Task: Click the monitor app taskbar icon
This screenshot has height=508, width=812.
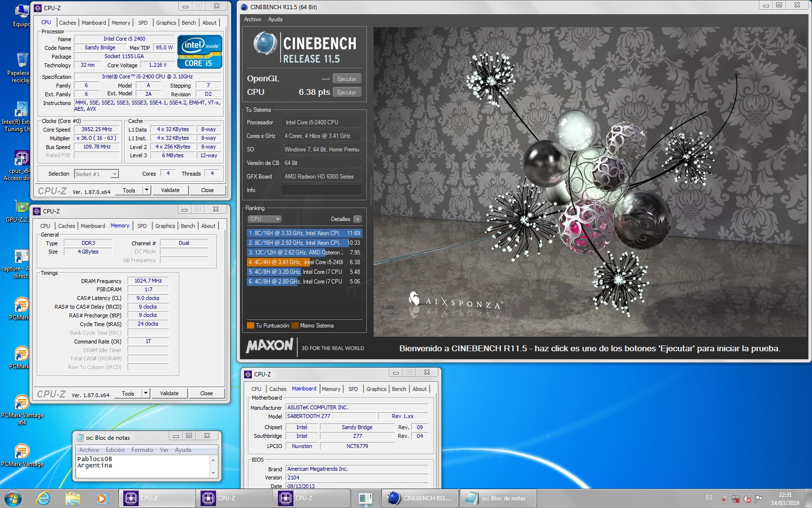Action: point(365,498)
